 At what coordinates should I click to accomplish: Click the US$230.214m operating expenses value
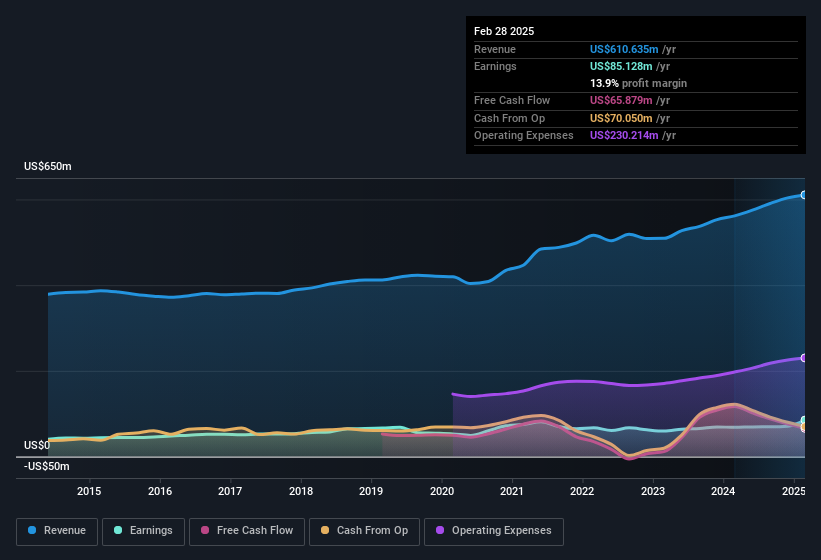coord(624,136)
